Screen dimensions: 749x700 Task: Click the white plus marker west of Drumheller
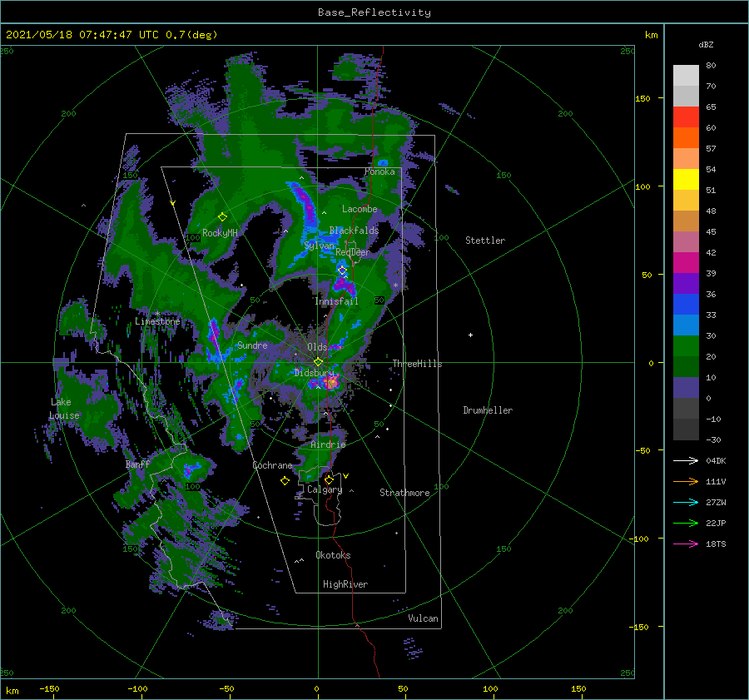click(470, 335)
